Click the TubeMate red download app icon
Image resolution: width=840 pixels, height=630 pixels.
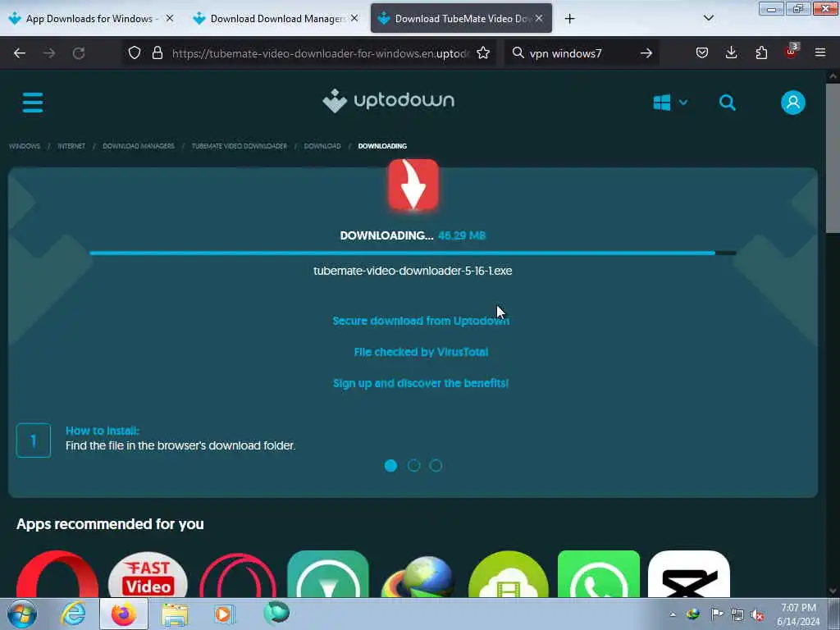[x=413, y=185]
